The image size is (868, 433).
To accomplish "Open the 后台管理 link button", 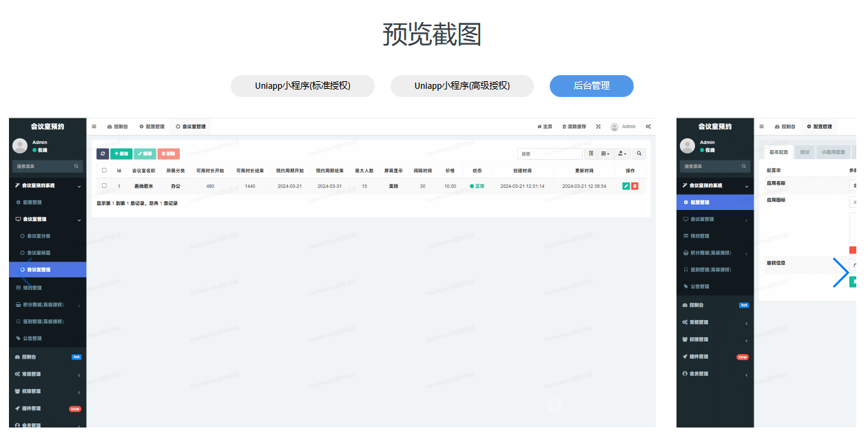I will click(591, 85).
